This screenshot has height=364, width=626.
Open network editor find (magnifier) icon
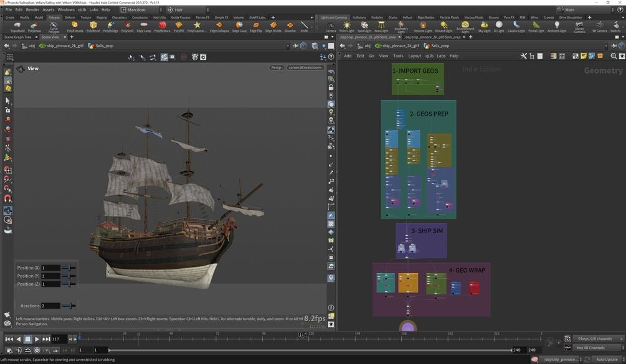[614, 56]
